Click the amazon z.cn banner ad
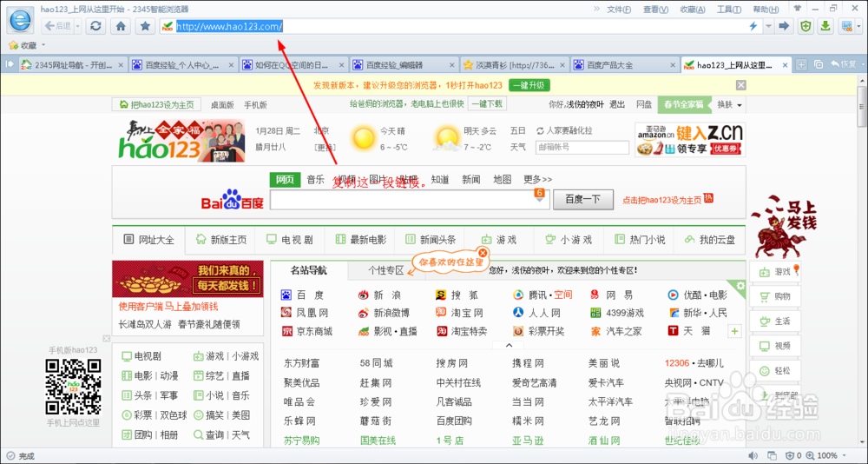 pos(690,140)
